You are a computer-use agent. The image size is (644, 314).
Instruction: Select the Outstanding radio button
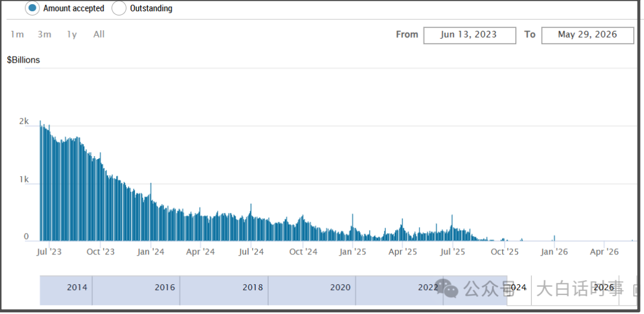coord(119,8)
